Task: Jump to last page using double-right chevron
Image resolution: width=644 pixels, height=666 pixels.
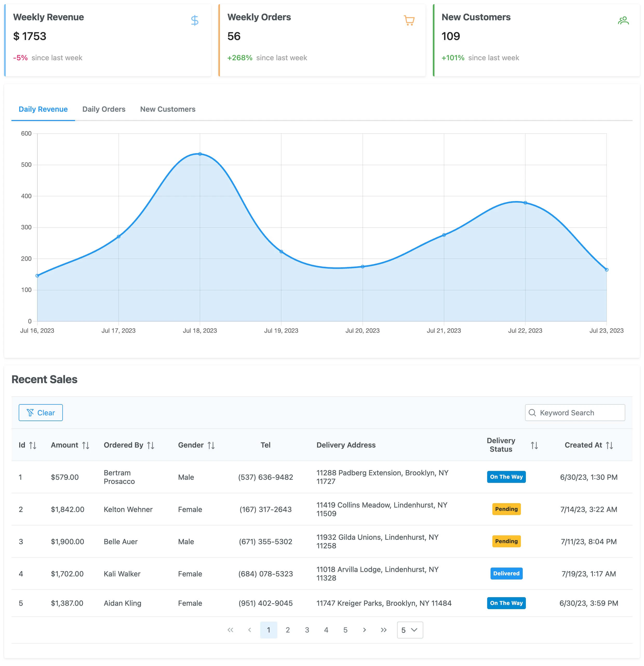Action: tap(384, 630)
